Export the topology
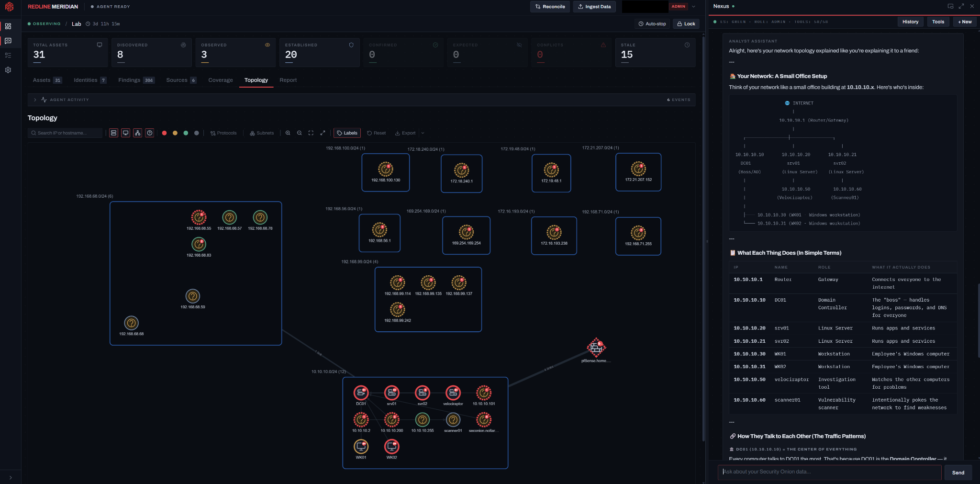Viewport: 980px width, 484px height. click(x=405, y=133)
